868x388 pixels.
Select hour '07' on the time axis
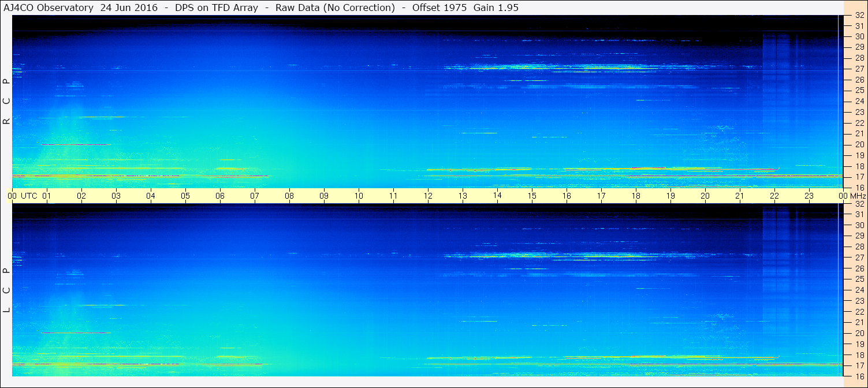(255, 196)
